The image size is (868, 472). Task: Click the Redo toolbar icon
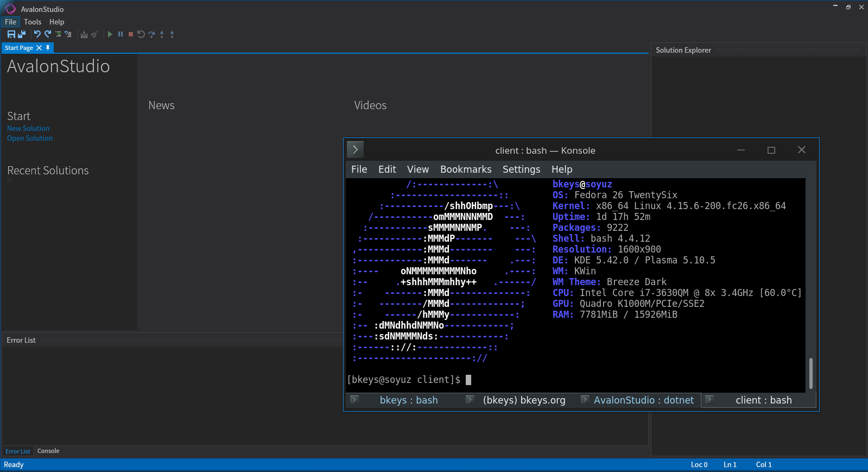pyautogui.click(x=48, y=34)
